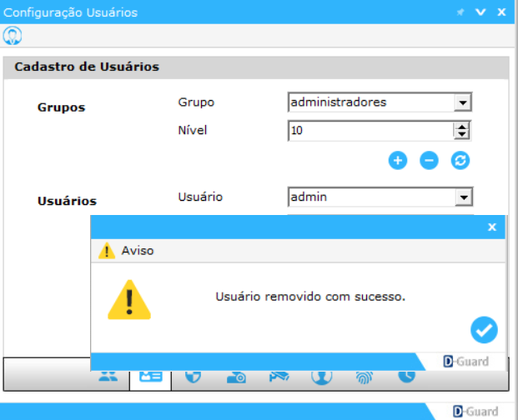The height and width of the screenshot is (420, 518).
Task: Confirm the warning with the checkmark button
Action: coord(484,330)
